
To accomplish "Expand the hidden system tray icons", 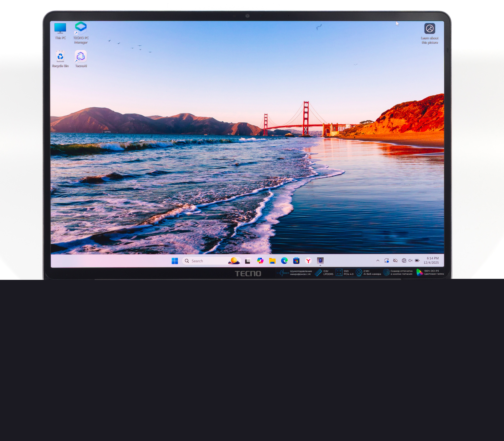I will click(x=378, y=261).
